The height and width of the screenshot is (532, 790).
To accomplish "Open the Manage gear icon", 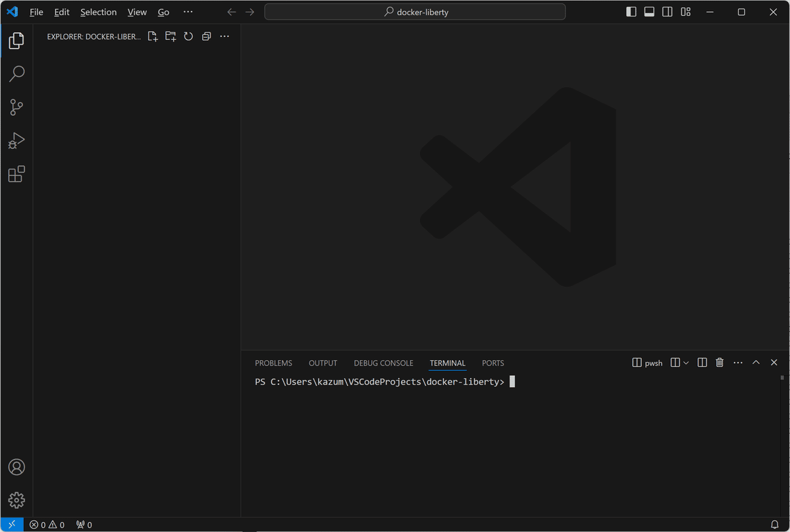I will click(x=16, y=500).
